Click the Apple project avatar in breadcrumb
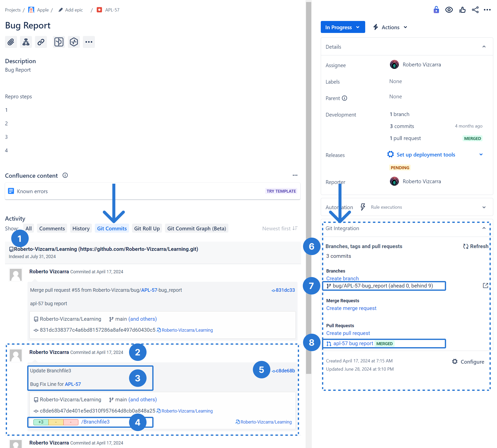Image resolution: width=497 pixels, height=448 pixels. click(x=31, y=10)
